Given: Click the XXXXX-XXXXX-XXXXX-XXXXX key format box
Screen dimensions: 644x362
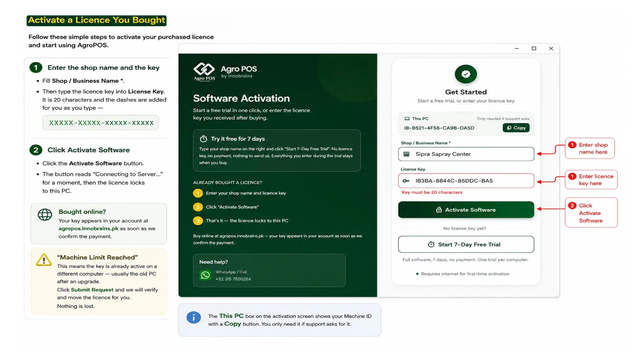Looking at the screenshot, I should (101, 123).
